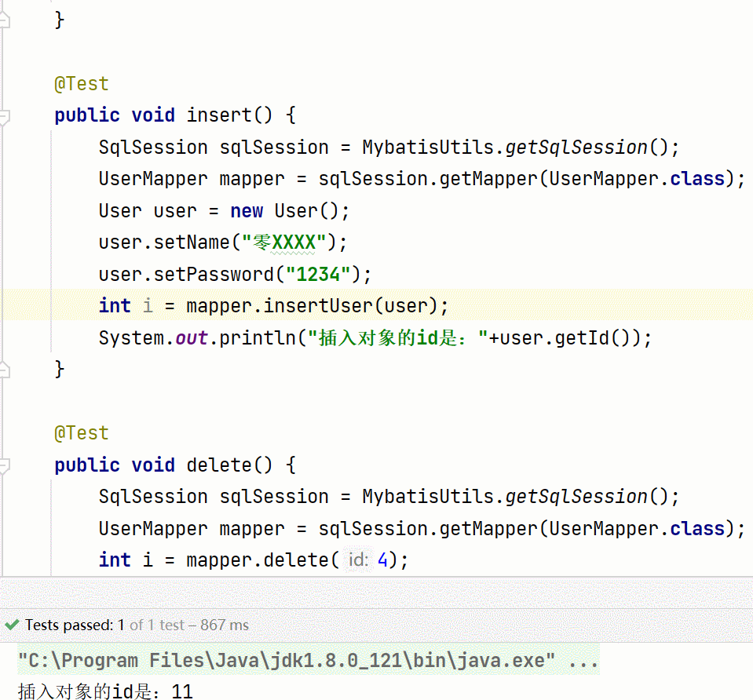
Task: Click the fold-end marker at the insert() closing brace
Action: [x=4, y=370]
